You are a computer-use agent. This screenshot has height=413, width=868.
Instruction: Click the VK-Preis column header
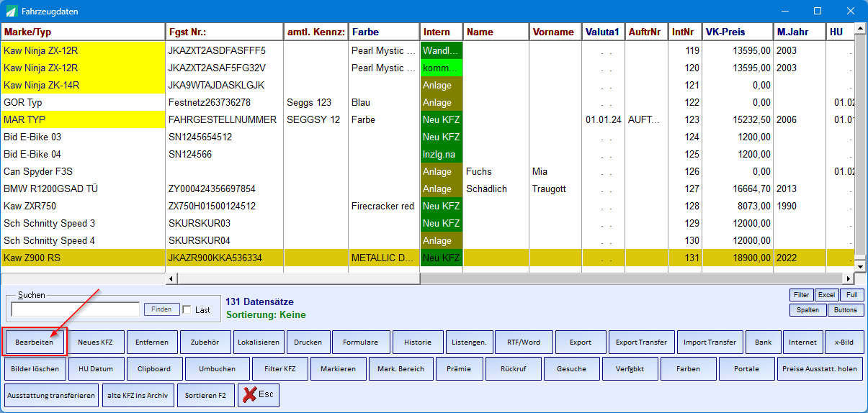tap(738, 32)
